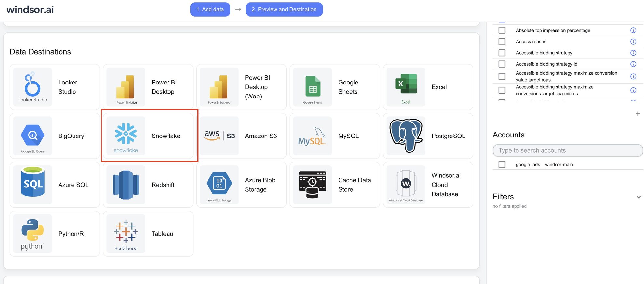Focus the Type to search accounts field

(x=568, y=150)
